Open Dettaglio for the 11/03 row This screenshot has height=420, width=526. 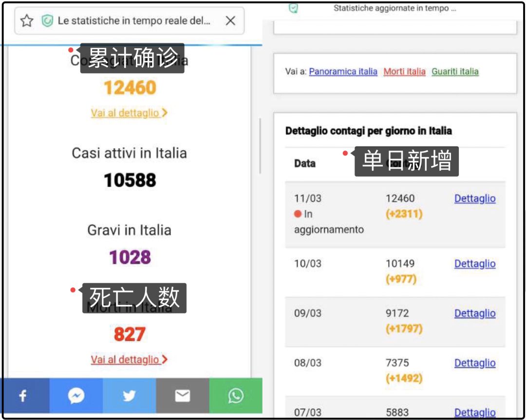[474, 198]
